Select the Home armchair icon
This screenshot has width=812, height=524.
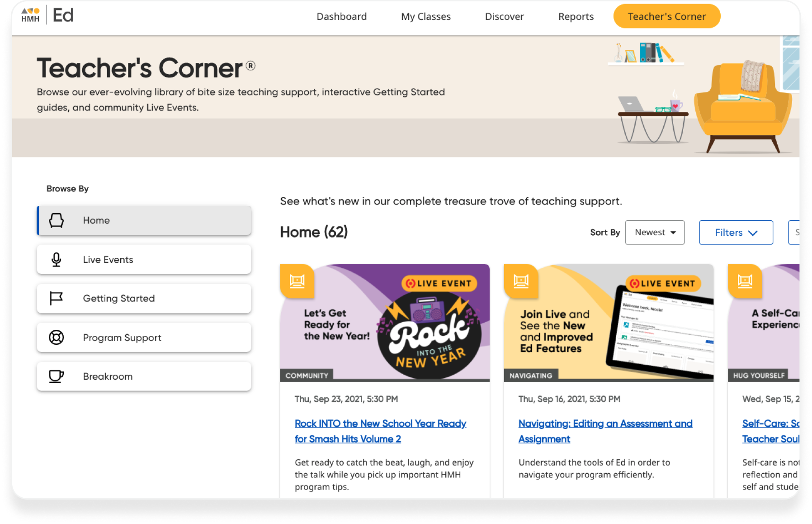(57, 220)
